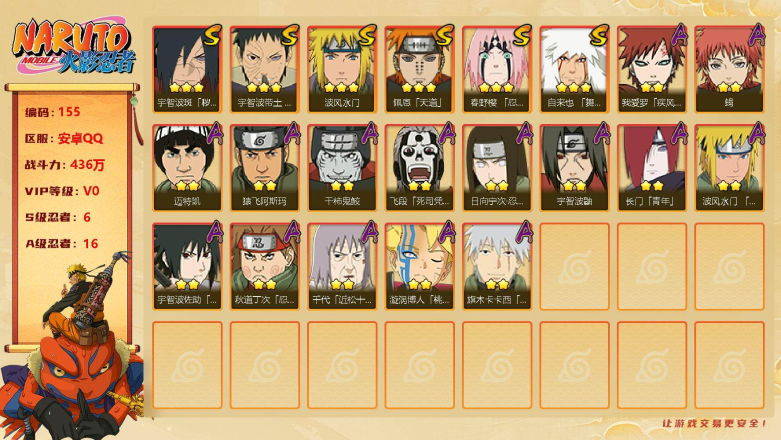The image size is (781, 440).
Task: Open the S-rank 波风水门 card
Action: click(x=342, y=69)
